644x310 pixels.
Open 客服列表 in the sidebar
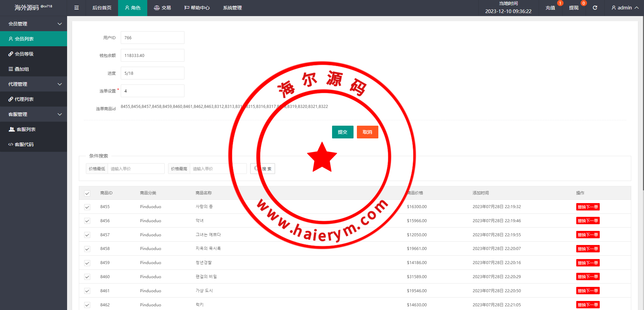26,129
